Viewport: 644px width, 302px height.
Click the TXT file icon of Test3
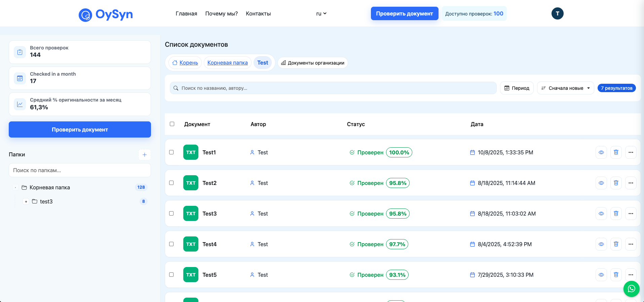[x=191, y=214]
